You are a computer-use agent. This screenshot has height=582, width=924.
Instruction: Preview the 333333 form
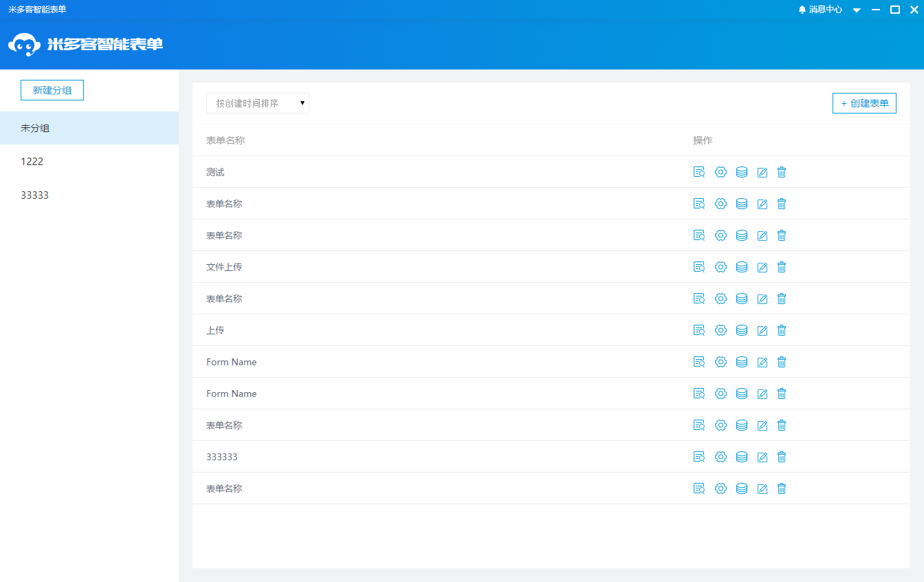(699, 457)
